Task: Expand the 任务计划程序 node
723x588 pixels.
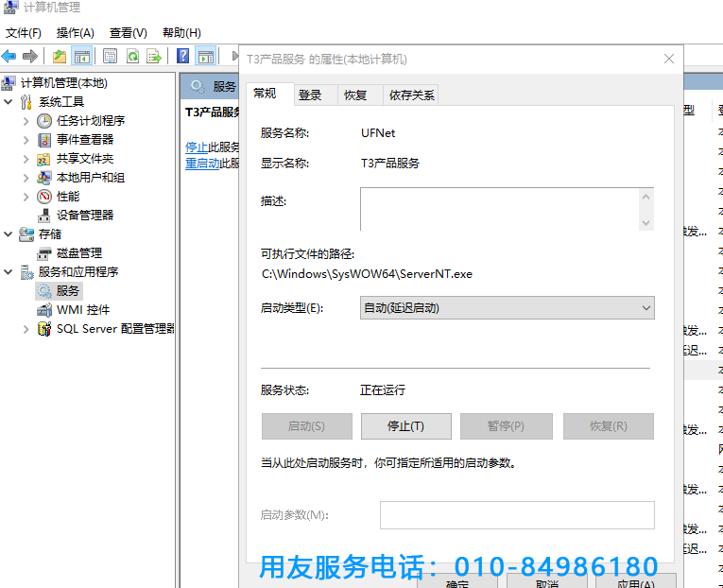Action: (x=26, y=121)
